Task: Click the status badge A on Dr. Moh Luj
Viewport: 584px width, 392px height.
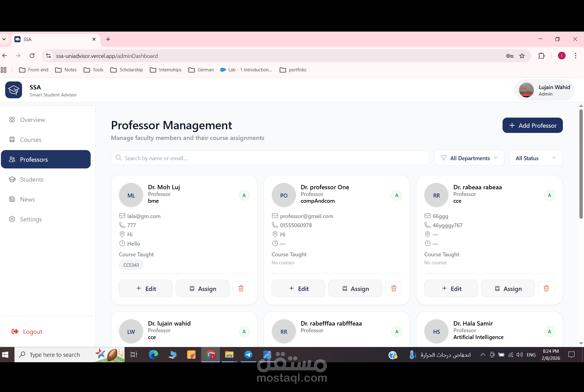Action: pyautogui.click(x=244, y=195)
